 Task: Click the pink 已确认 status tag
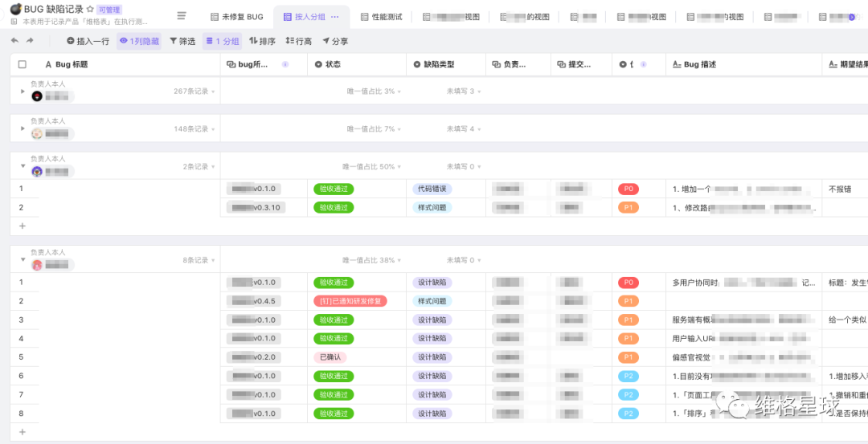coord(330,357)
